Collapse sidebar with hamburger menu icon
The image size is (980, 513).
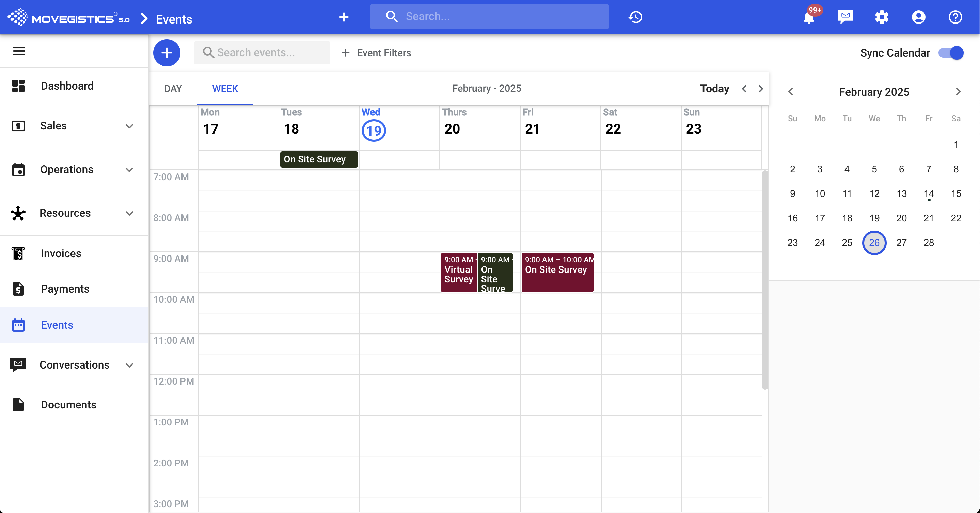(19, 51)
